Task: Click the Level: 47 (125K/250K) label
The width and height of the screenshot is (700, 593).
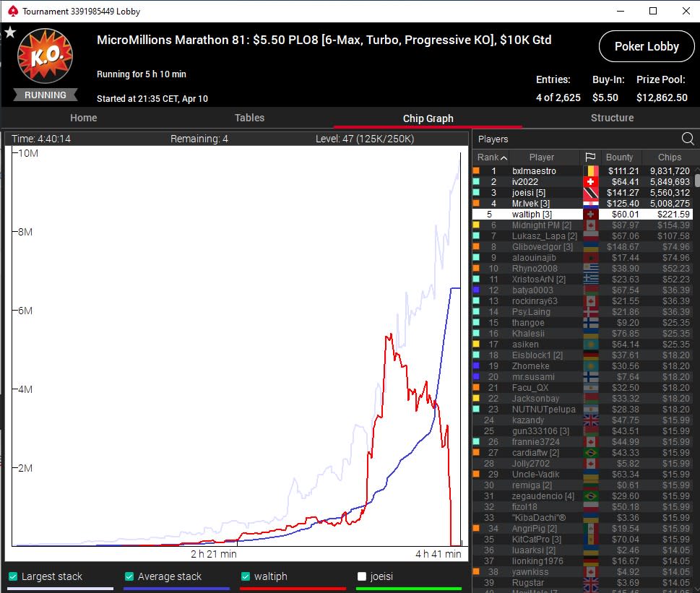Action: (365, 139)
